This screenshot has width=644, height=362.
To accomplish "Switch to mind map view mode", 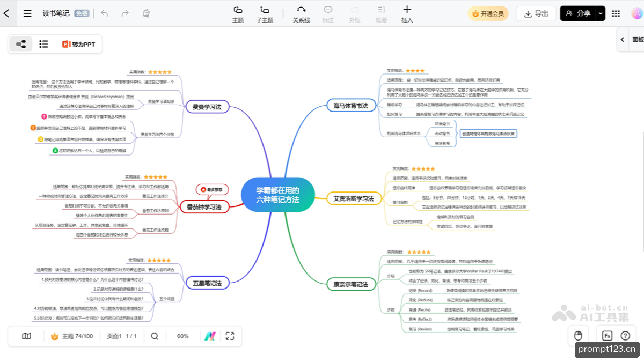I will coord(21,44).
